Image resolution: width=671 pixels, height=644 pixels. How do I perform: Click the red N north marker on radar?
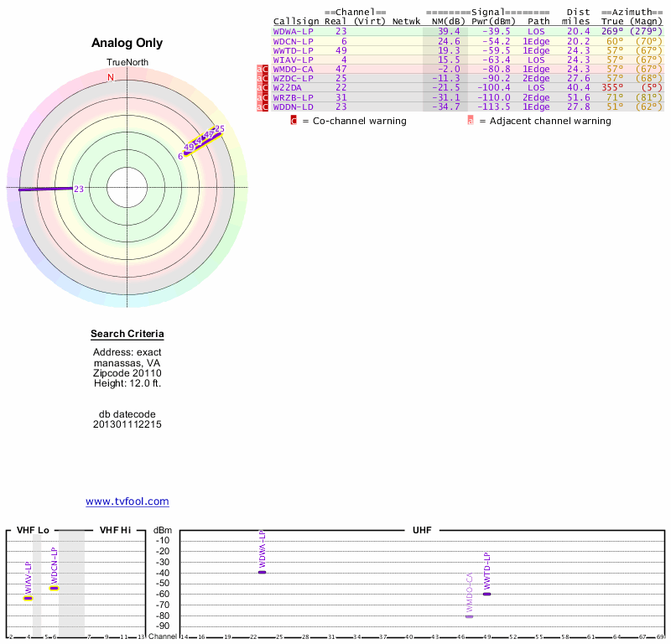pos(111,77)
